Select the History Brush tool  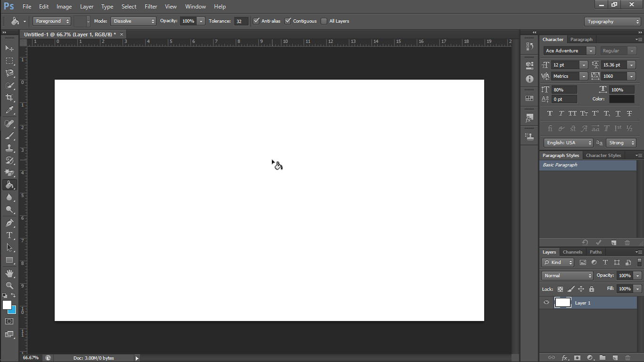tap(9, 160)
